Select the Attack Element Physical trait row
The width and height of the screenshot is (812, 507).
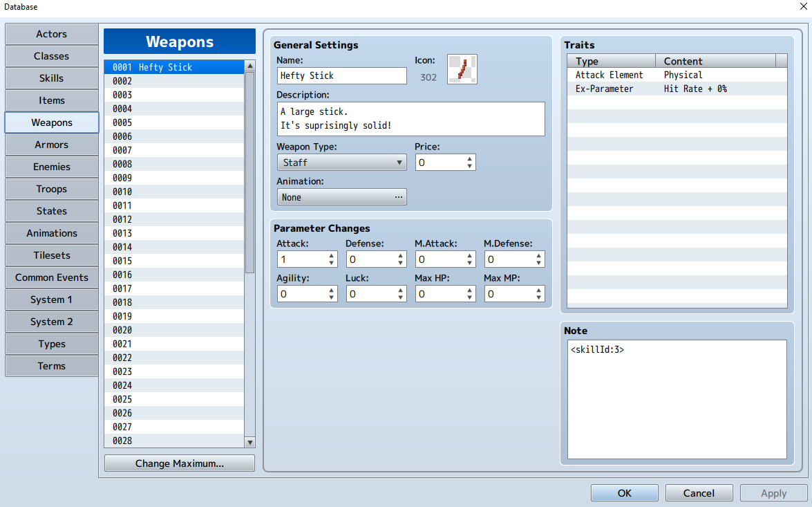[x=677, y=75]
